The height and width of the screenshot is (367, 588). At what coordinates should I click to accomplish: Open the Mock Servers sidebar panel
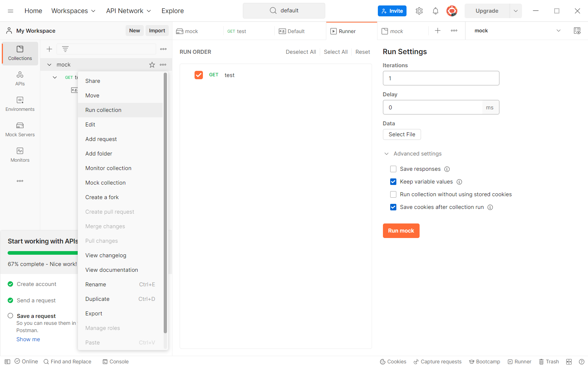click(x=20, y=130)
